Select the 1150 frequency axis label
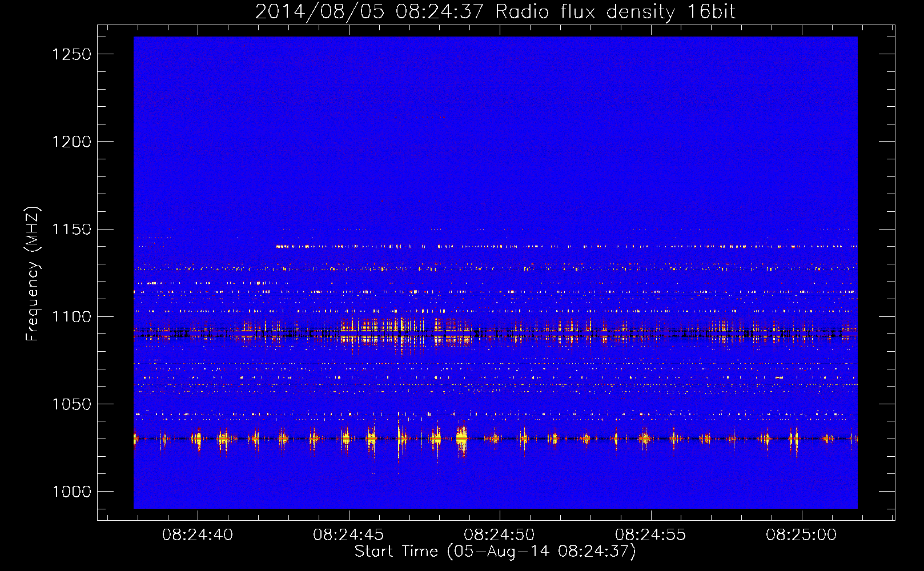The height and width of the screenshot is (571, 924). pyautogui.click(x=71, y=230)
